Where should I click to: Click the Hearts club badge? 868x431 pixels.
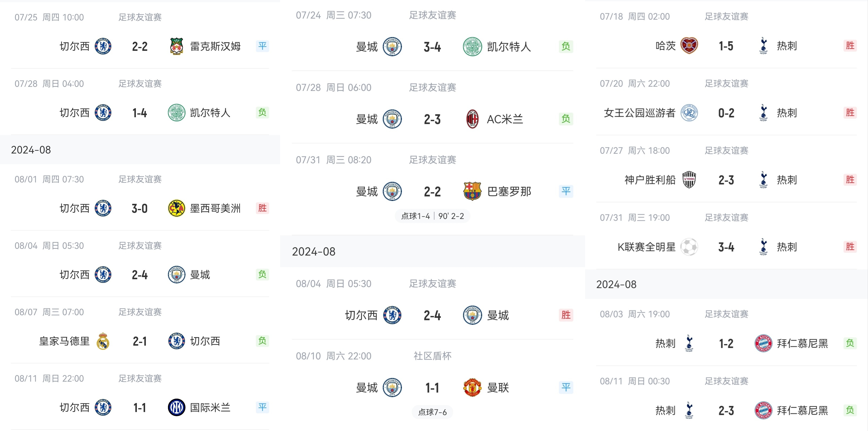point(689,45)
